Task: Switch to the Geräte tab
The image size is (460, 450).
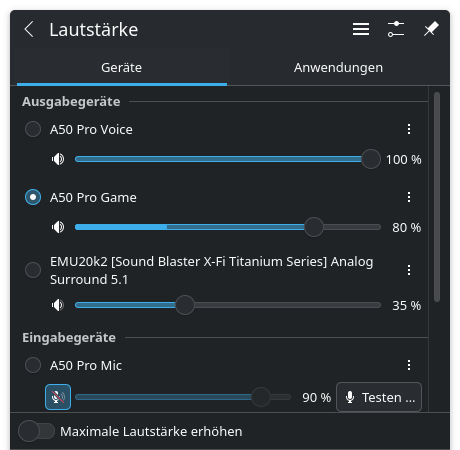Action: coord(122,67)
